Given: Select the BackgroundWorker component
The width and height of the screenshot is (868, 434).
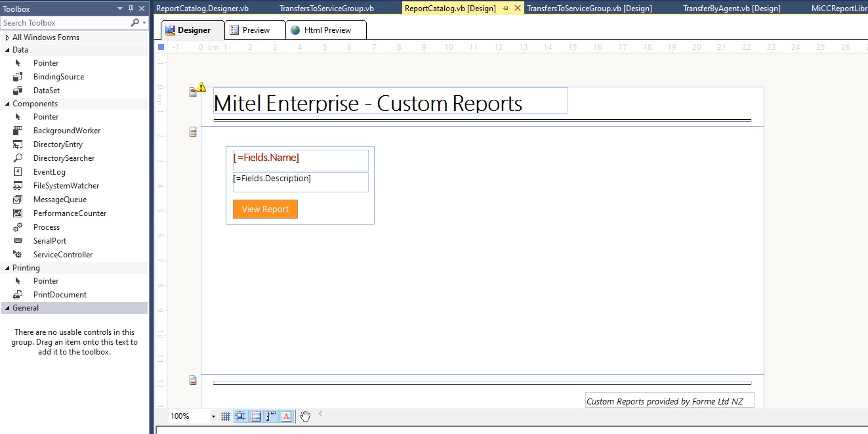Looking at the screenshot, I should [x=73, y=131].
